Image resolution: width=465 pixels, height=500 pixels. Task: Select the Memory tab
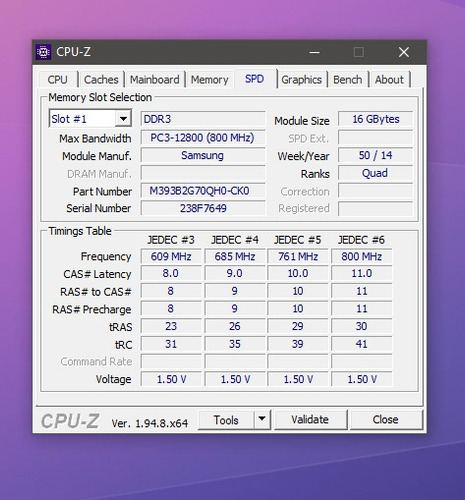pos(209,80)
